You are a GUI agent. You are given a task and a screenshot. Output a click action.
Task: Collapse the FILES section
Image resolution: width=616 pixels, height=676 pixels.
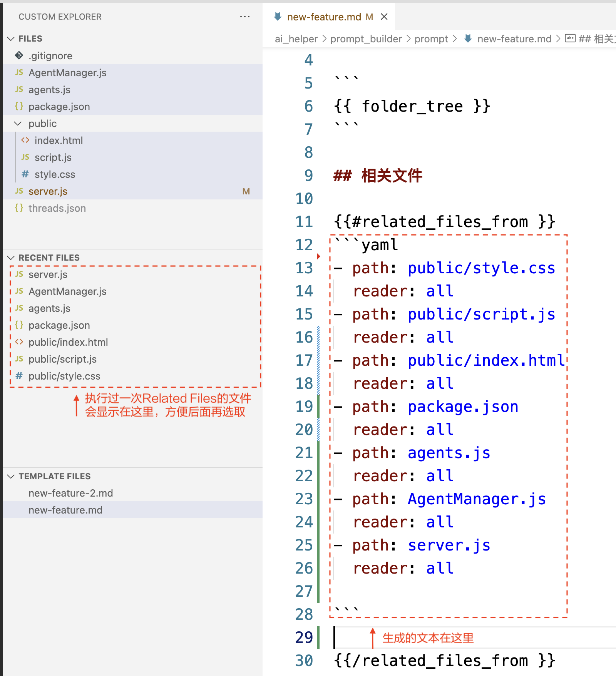11,38
